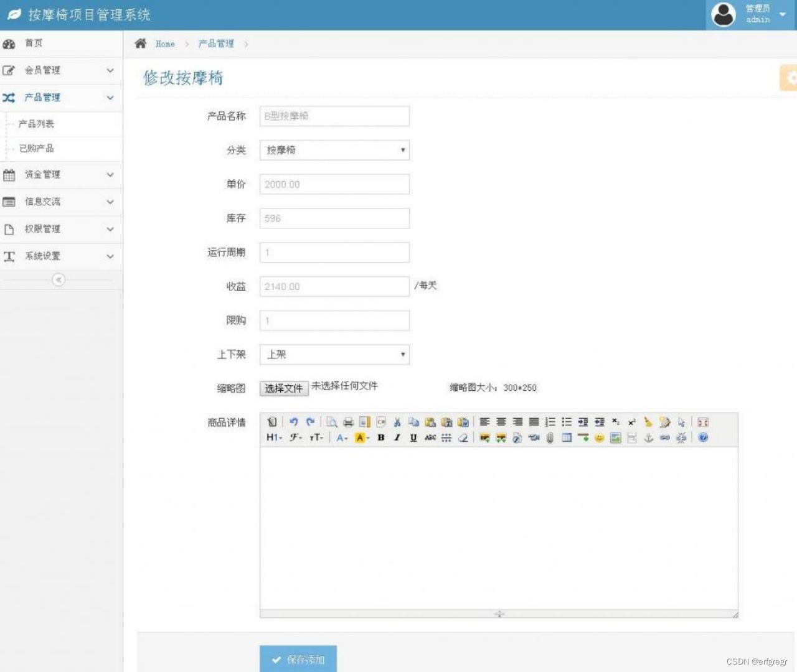Click the numbered list icon
This screenshot has width=797, height=672.
click(x=550, y=422)
